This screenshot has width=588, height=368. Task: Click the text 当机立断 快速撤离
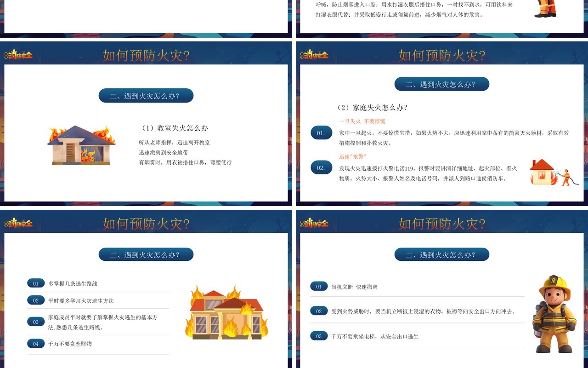point(355,287)
